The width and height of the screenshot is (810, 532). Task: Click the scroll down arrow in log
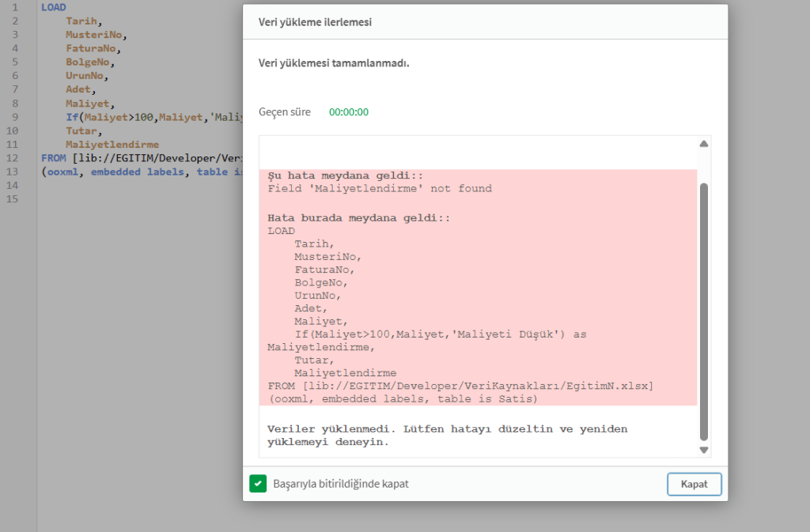point(703,450)
